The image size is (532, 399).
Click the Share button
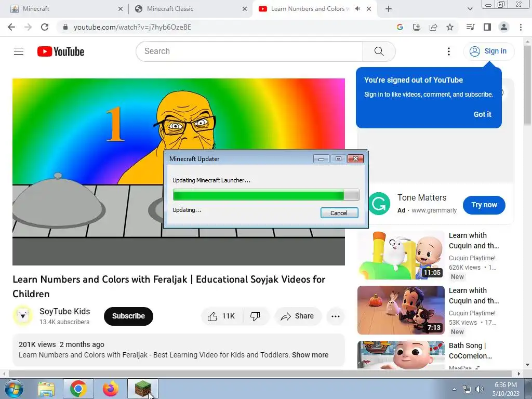tap(298, 316)
